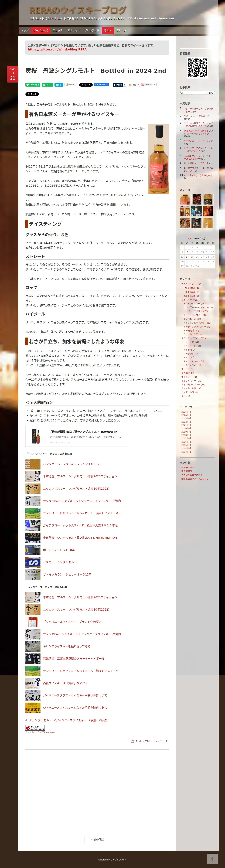Open the Black Ruby gallery thumbnail
Viewport: 225px width, 868px height.
pos(197,199)
